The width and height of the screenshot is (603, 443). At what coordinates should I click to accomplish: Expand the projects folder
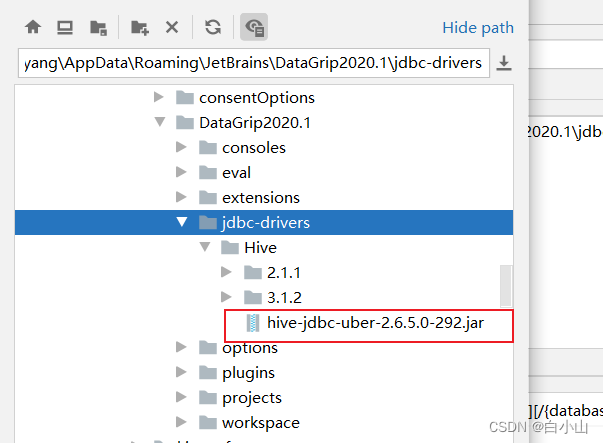point(181,397)
